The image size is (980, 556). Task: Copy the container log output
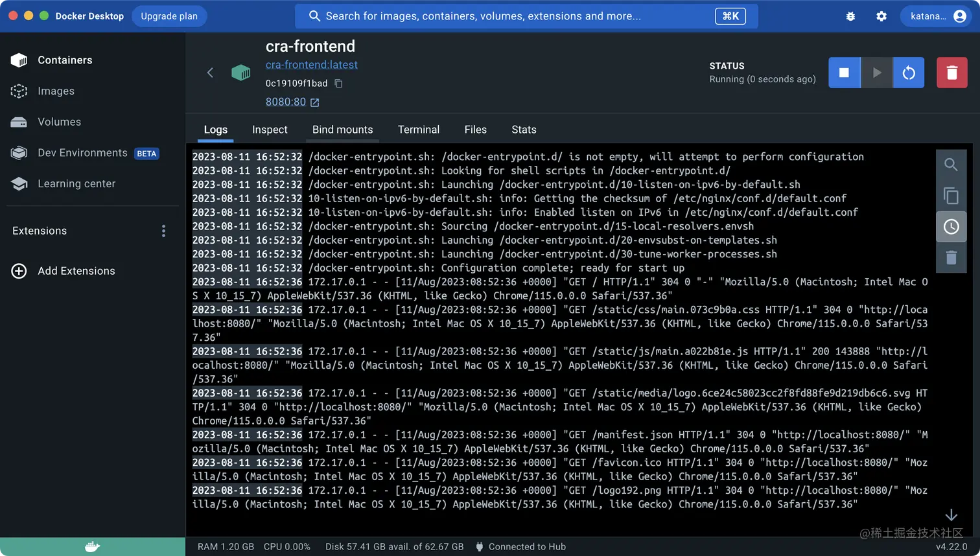(951, 195)
